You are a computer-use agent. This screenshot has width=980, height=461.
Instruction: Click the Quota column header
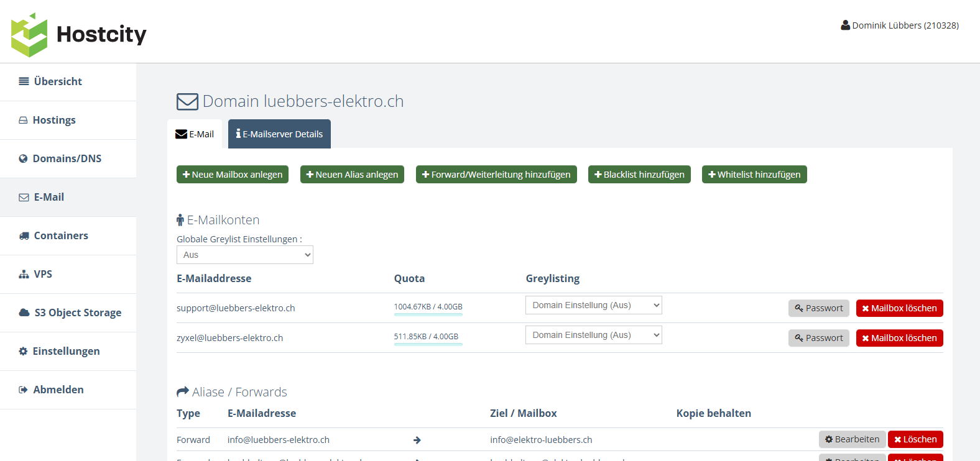pos(409,278)
